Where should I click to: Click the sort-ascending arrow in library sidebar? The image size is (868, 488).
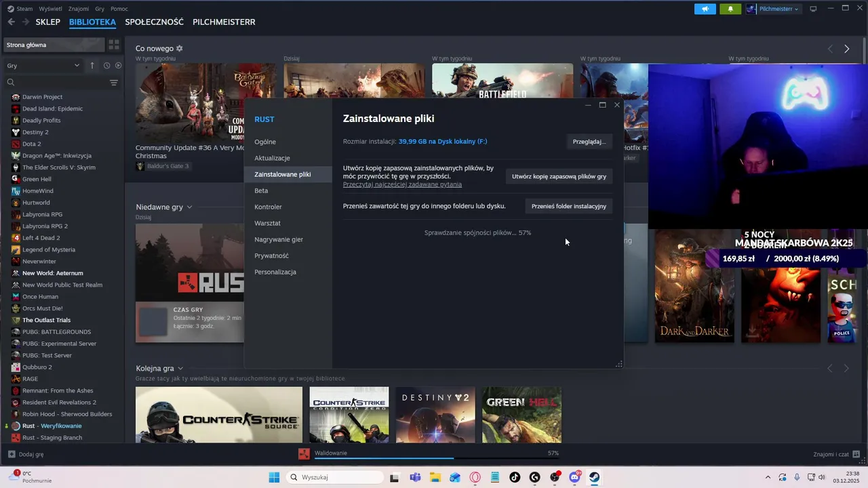92,66
